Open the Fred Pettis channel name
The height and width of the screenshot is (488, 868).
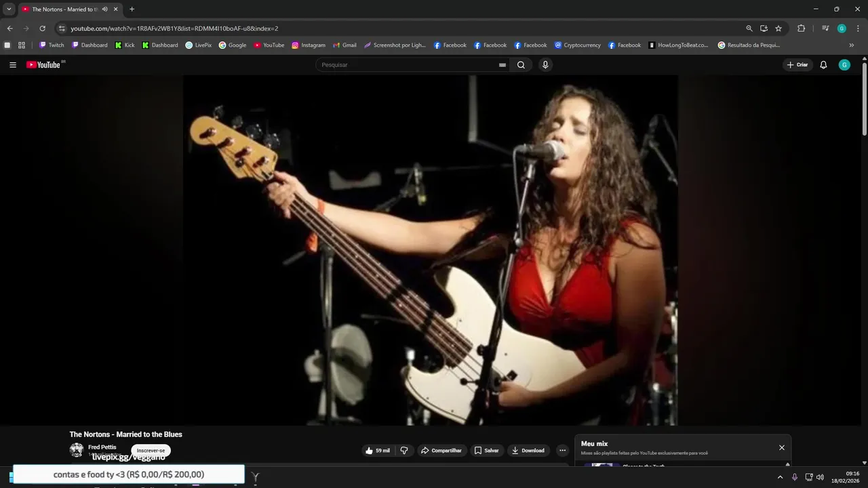tap(102, 447)
